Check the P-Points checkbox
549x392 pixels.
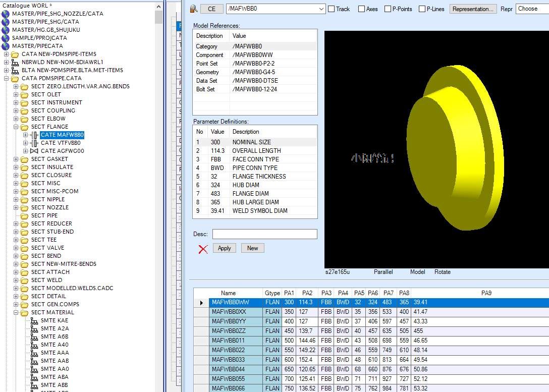388,9
